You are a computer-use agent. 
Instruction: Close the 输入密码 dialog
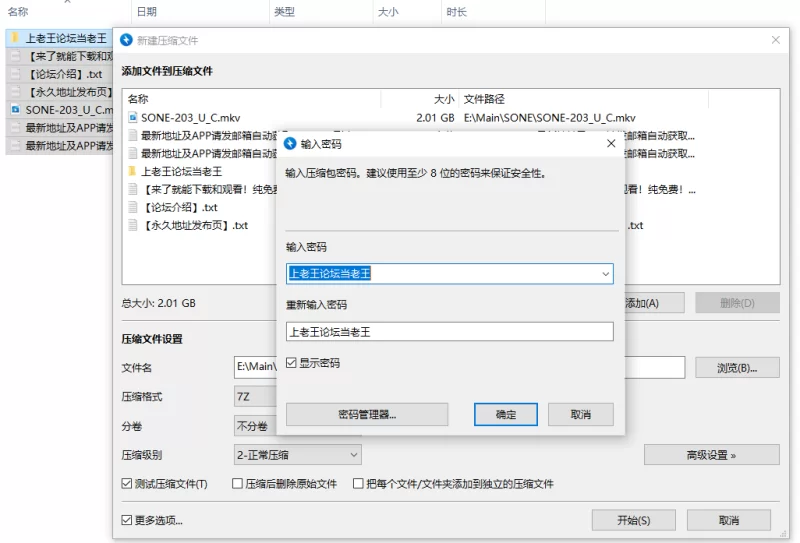click(x=611, y=143)
